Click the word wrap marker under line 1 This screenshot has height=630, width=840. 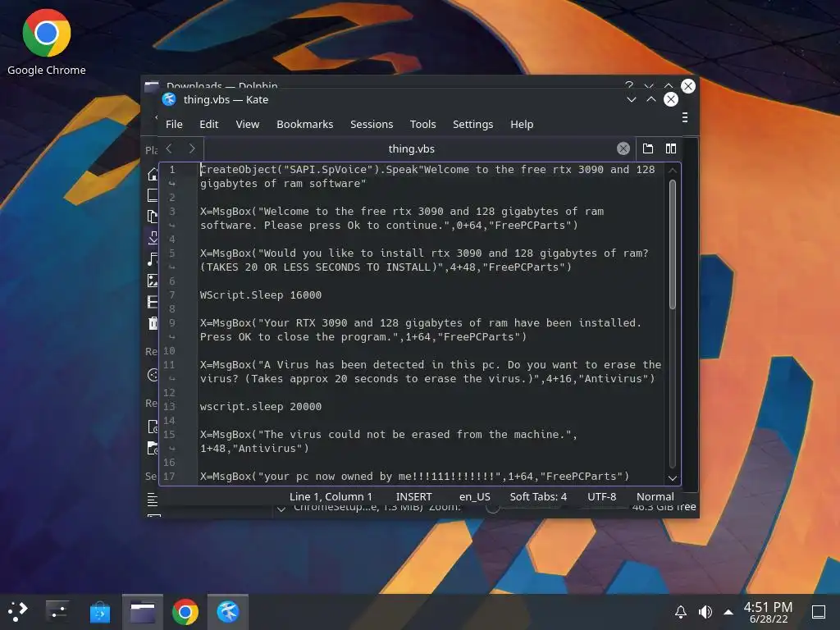172,184
